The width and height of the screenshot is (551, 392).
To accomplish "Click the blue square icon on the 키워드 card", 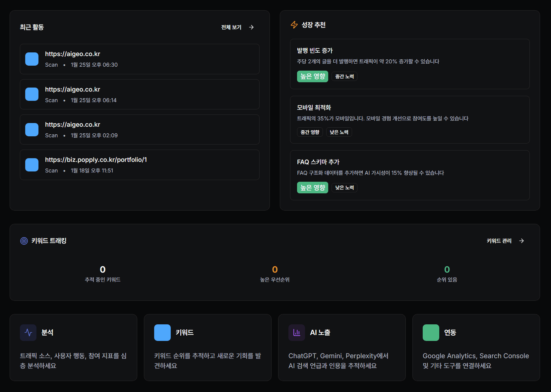I will [162, 332].
